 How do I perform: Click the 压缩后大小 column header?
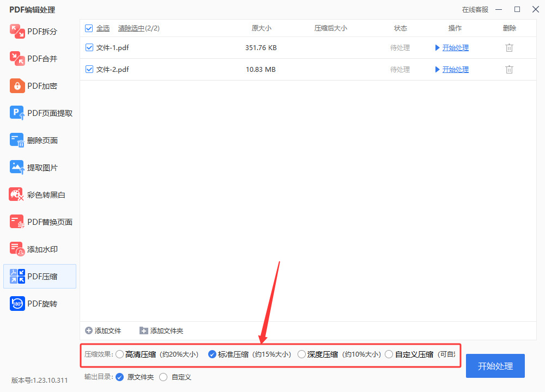point(331,28)
